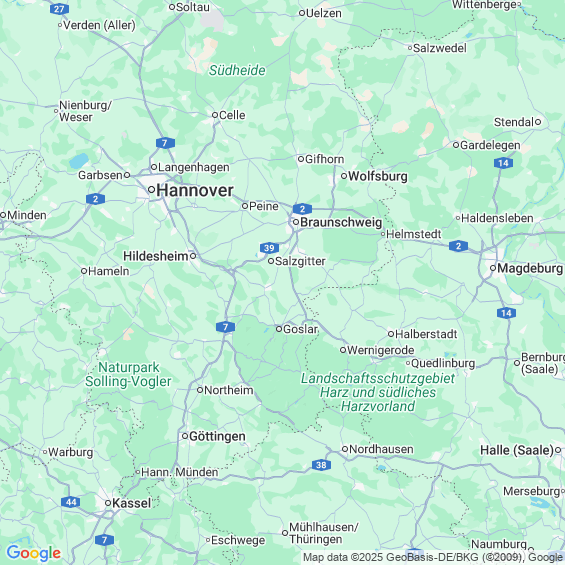
Task: Select the Wolfsburg city label
Action: [378, 176]
